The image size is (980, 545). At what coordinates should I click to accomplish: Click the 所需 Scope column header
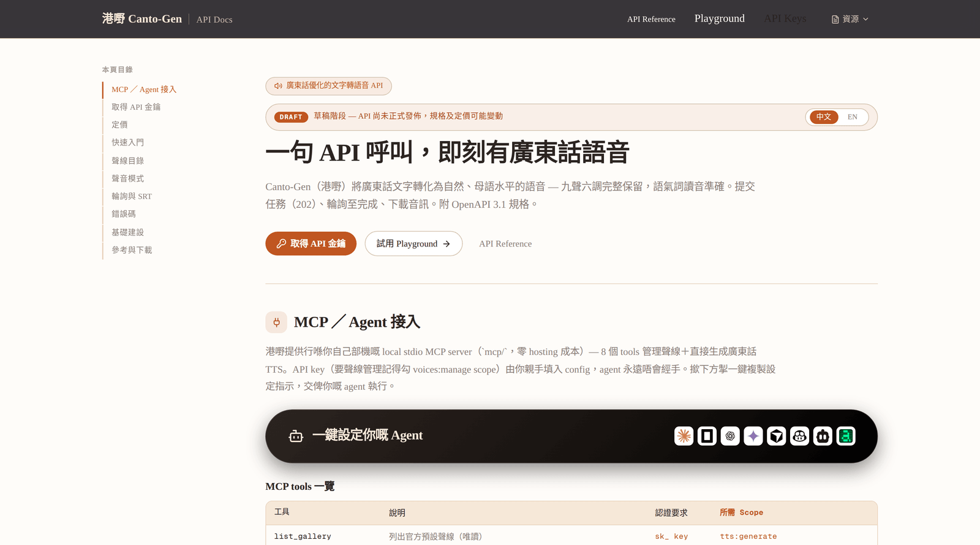coord(741,513)
